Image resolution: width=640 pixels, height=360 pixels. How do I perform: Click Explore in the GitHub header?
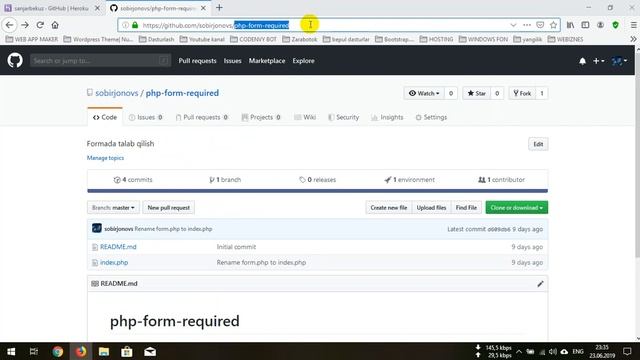(303, 61)
